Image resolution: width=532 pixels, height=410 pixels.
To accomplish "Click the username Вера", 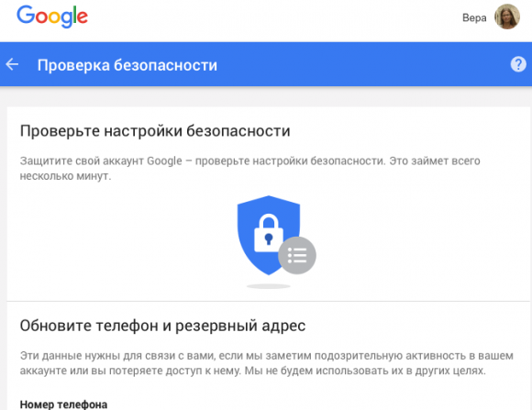I will [474, 17].
